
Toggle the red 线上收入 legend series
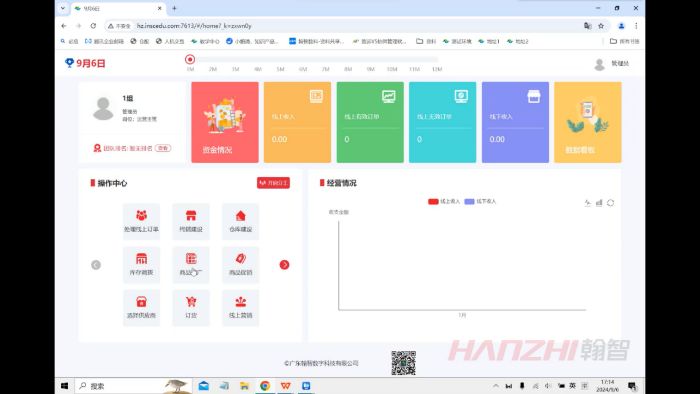click(x=444, y=202)
